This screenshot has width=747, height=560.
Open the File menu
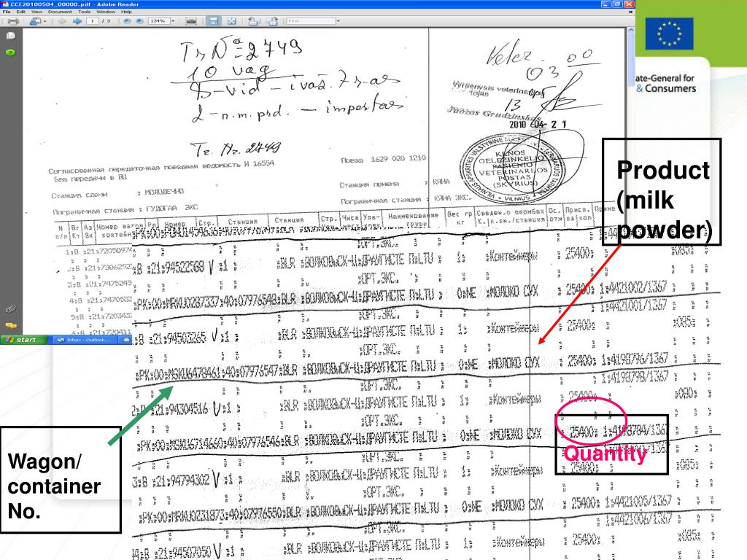7,12
